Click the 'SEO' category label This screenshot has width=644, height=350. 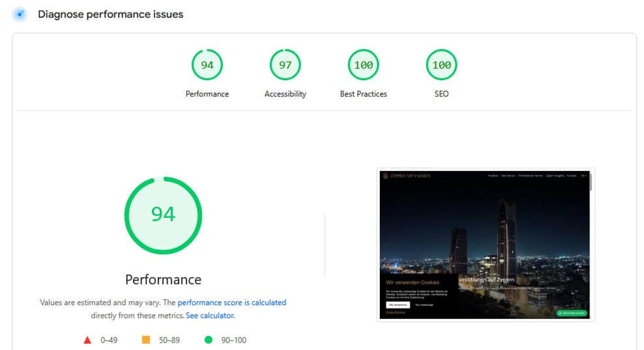[441, 94]
